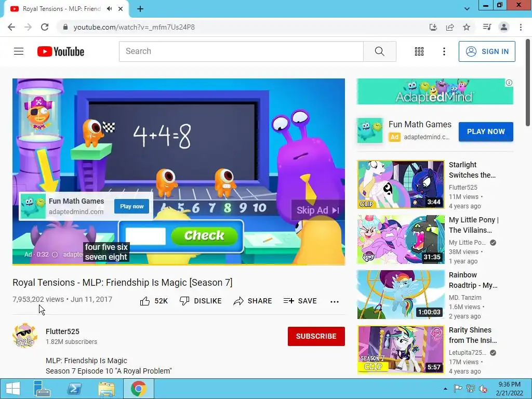Open the Windows Start menu
Image resolution: width=532 pixels, height=399 pixels.
(12, 389)
